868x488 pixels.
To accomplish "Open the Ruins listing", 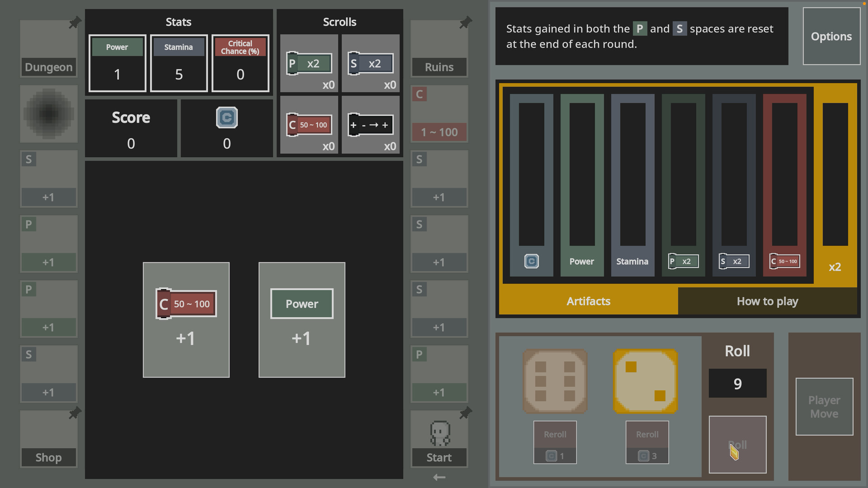I will (439, 67).
